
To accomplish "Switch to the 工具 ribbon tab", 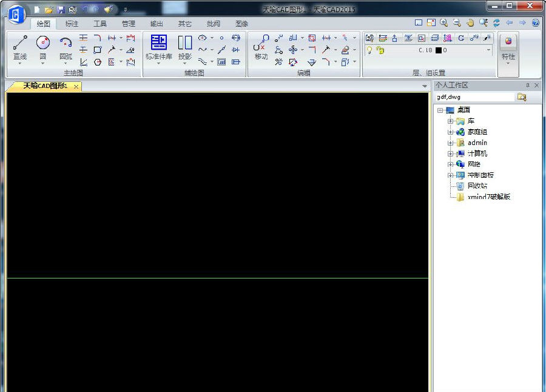I will point(100,24).
